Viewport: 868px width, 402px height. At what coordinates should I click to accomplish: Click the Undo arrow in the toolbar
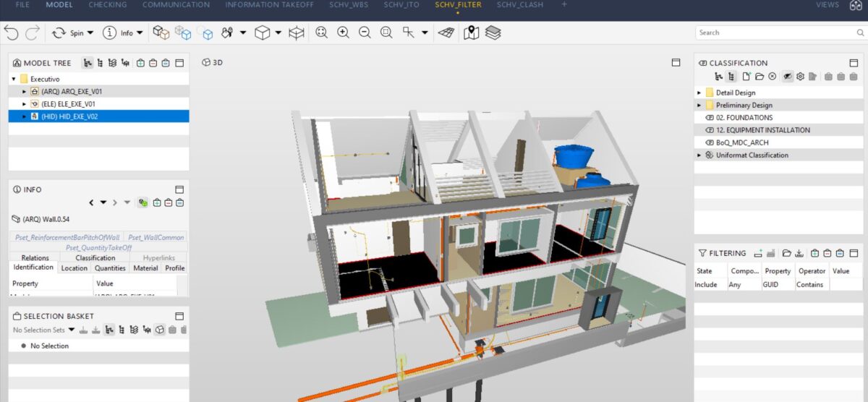11,33
